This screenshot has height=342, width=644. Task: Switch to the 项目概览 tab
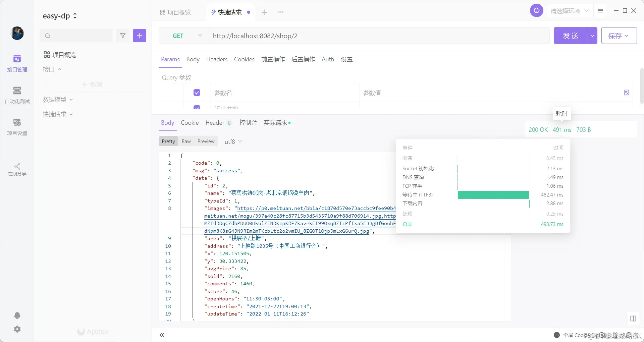pos(176,12)
